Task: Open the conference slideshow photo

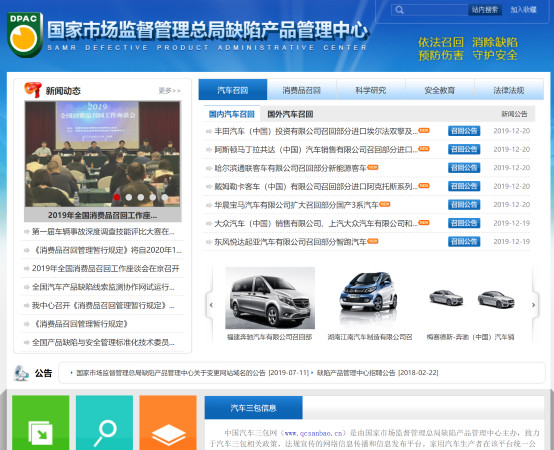Action: pyautogui.click(x=102, y=154)
